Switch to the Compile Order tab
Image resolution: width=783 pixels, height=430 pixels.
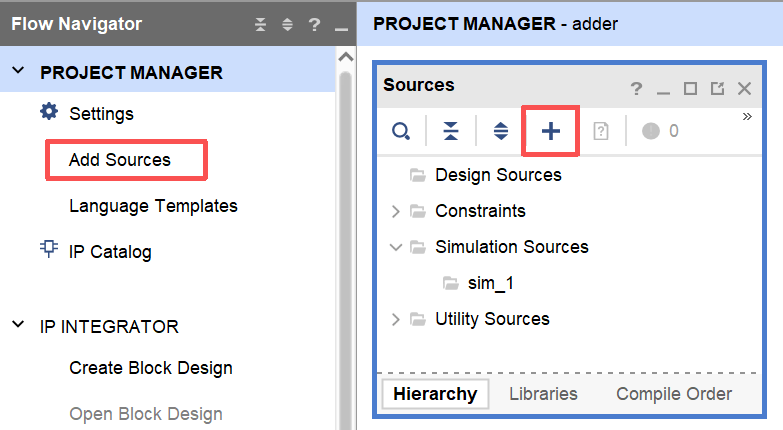coord(673,394)
